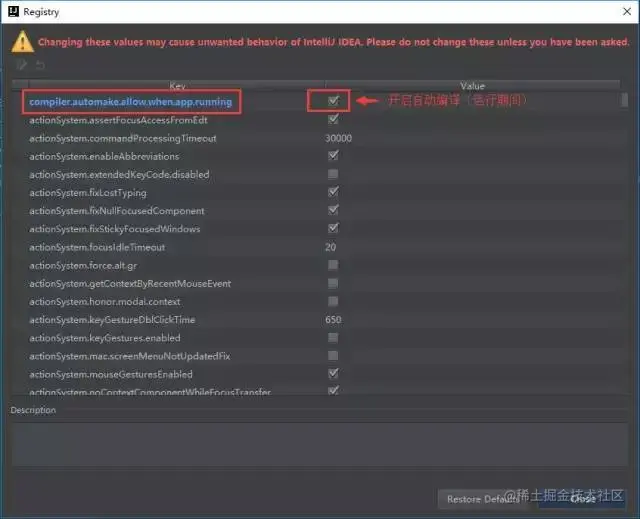Click inside the Description text area
Viewport: 640px width, 519px height.
pos(320,444)
